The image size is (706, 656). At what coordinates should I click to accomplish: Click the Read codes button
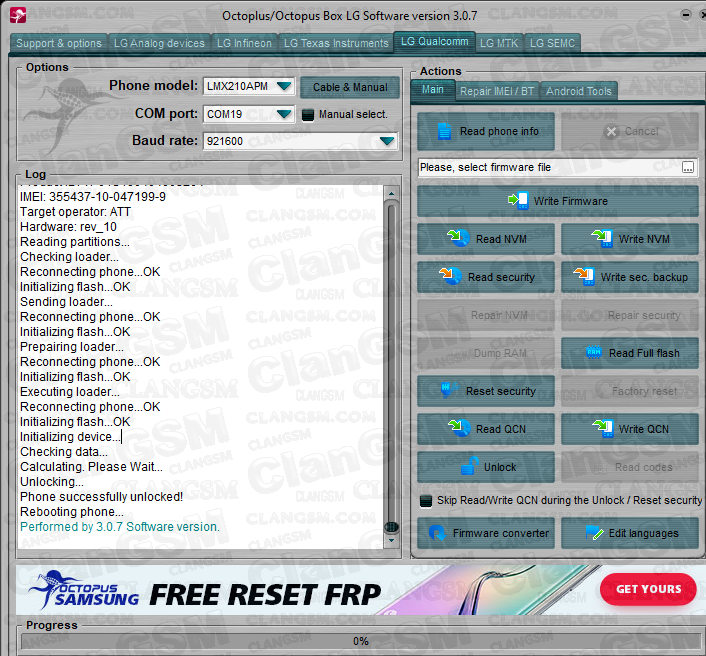(x=630, y=467)
